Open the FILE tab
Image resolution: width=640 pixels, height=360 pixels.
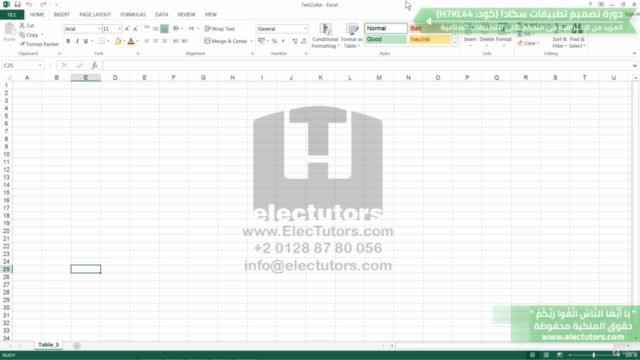point(12,15)
